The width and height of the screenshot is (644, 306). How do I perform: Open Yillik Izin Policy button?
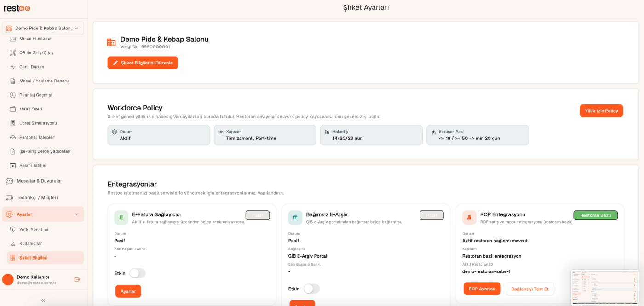pyautogui.click(x=601, y=111)
